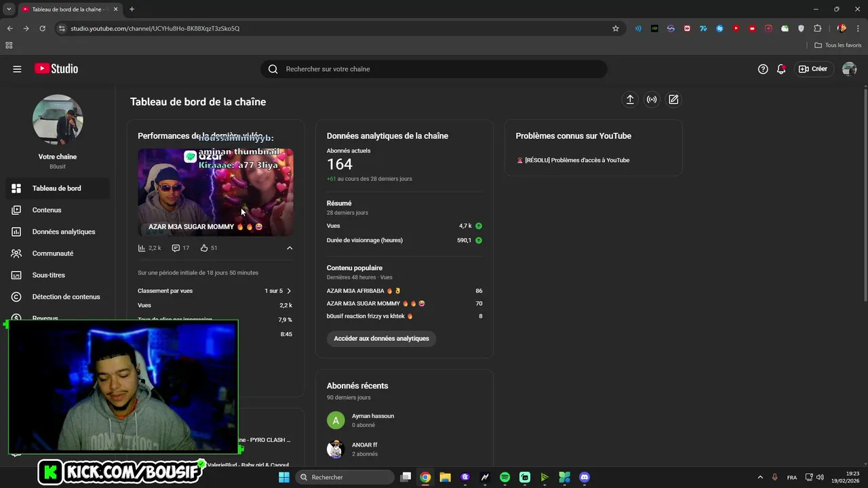Screen dimensions: 868x488
Task: Click the likes icon showing 51
Action: (x=204, y=248)
